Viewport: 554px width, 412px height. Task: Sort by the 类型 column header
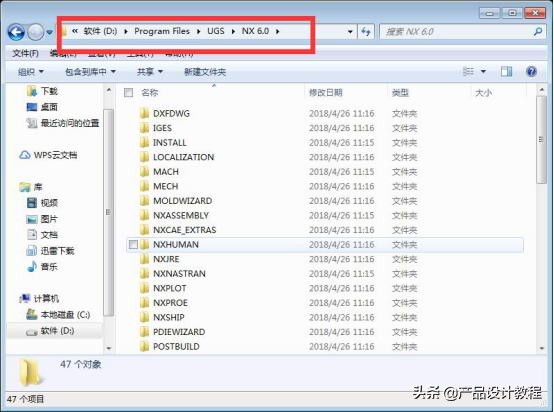click(x=400, y=93)
